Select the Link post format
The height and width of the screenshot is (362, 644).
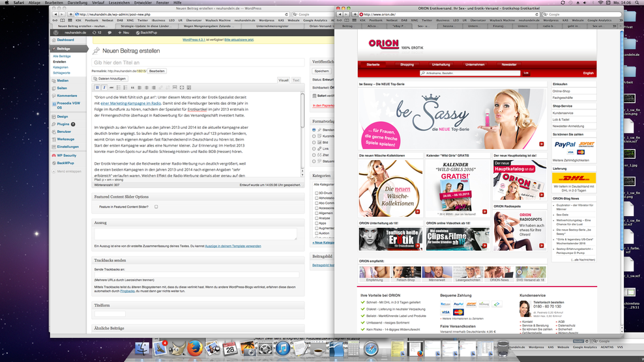click(x=314, y=148)
